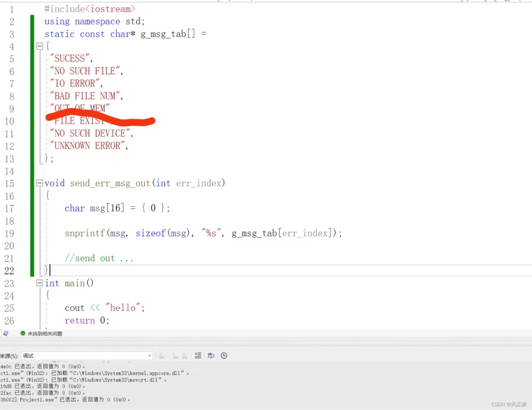Click the static const char* g_msg_tab declaration
Image resolution: width=532 pixels, height=410 pixels.
(125, 34)
